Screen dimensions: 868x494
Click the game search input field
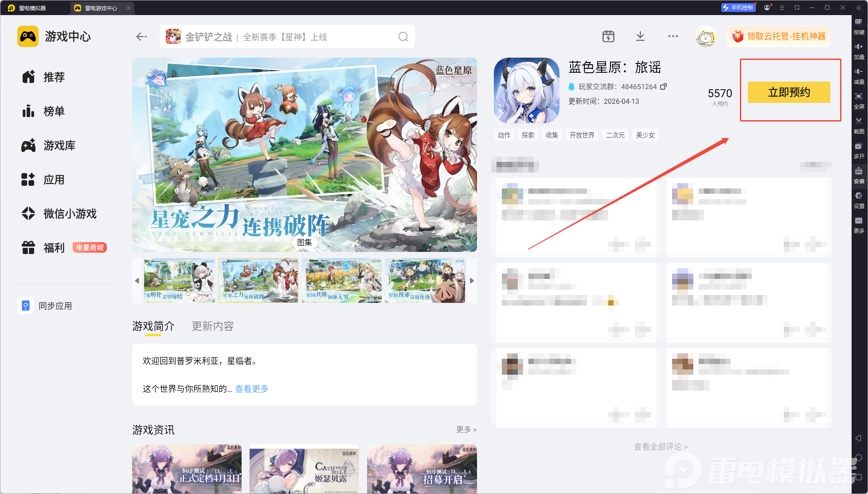point(284,37)
